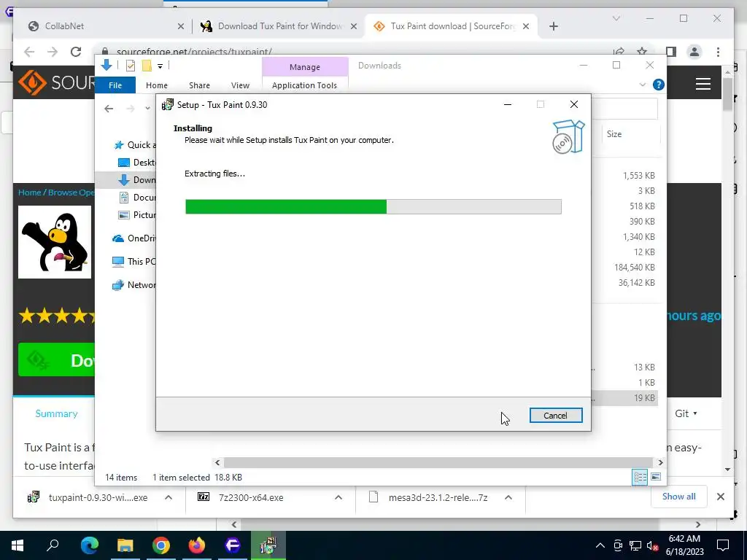747x560 pixels.
Task: Open the Share ribbon tab
Action: point(199,85)
